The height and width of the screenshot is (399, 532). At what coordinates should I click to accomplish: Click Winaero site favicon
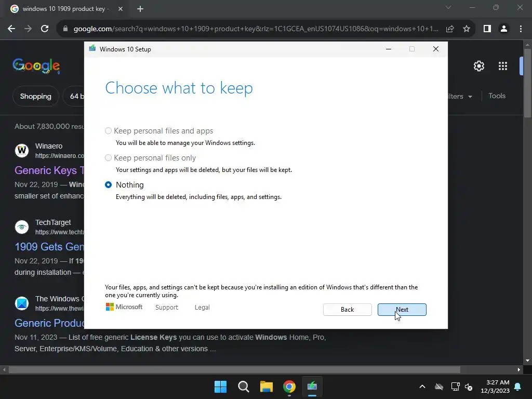click(x=22, y=150)
